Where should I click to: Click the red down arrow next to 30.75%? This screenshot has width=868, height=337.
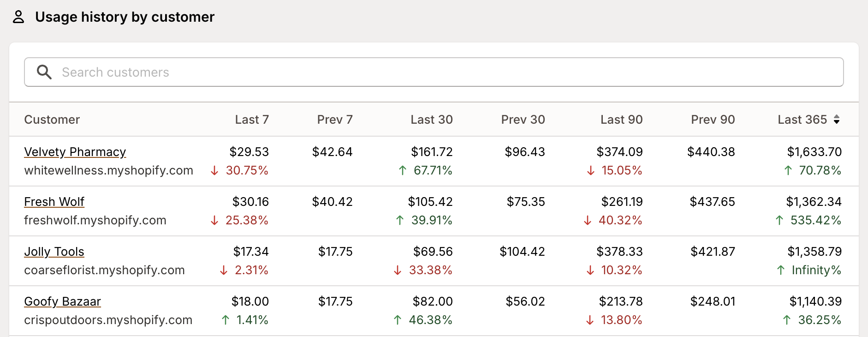pos(214,170)
